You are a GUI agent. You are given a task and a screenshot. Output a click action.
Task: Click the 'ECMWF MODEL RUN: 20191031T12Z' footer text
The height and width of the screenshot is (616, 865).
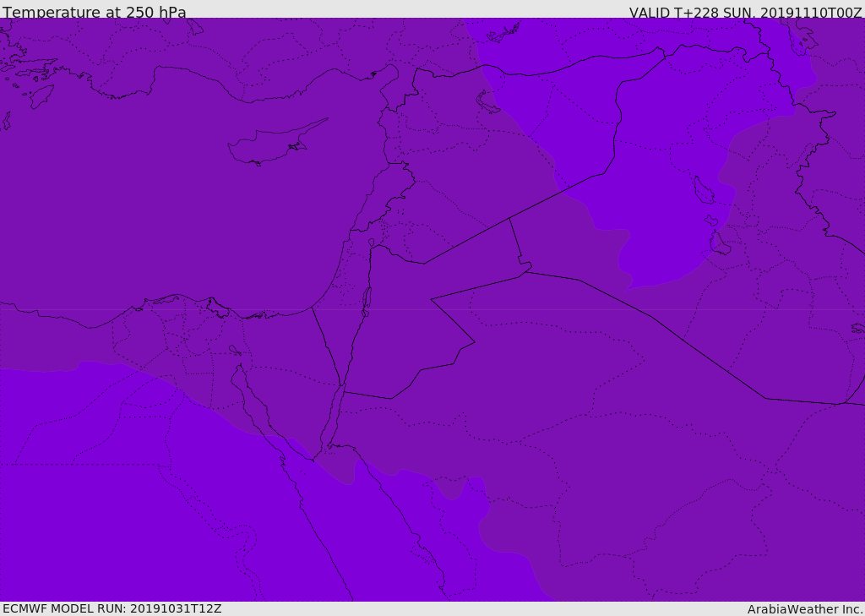click(112, 608)
